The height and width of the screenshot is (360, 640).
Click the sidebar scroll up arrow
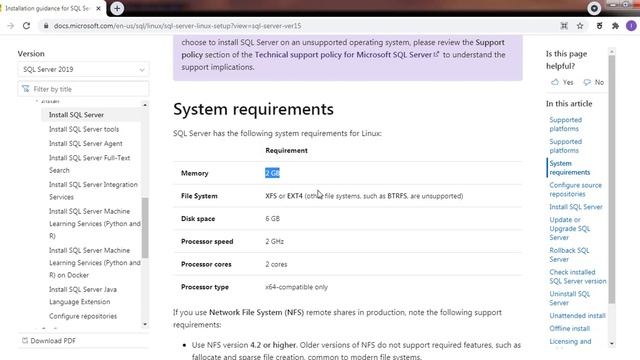click(145, 105)
